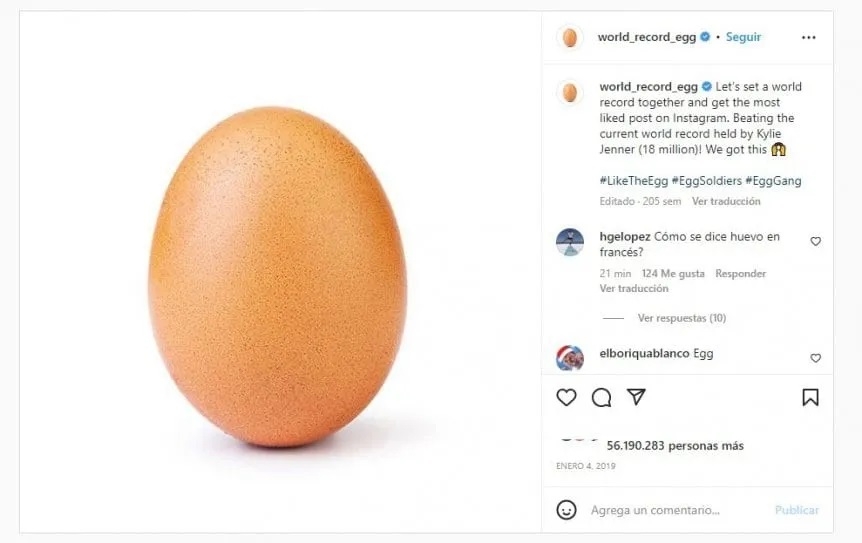This screenshot has width=862, height=543.
Task: Like the egg post with heart icon
Action: coord(566,397)
